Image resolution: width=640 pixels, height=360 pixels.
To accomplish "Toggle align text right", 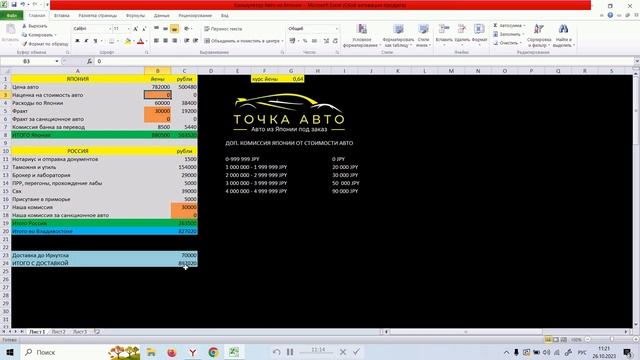I will [174, 41].
